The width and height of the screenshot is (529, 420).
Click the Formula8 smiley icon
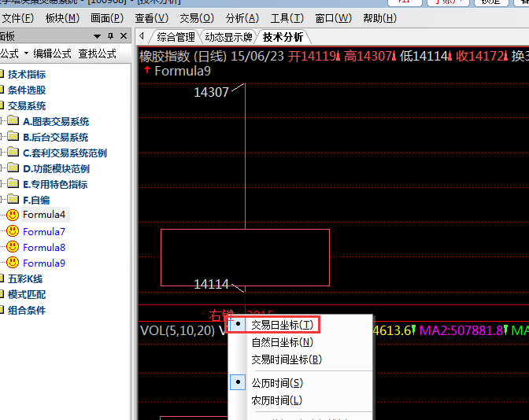[13, 247]
